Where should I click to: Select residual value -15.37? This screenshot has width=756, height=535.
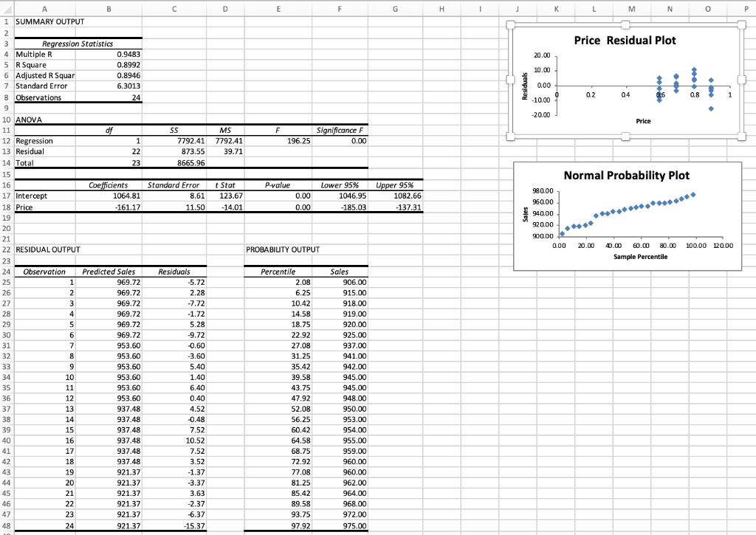(x=174, y=526)
